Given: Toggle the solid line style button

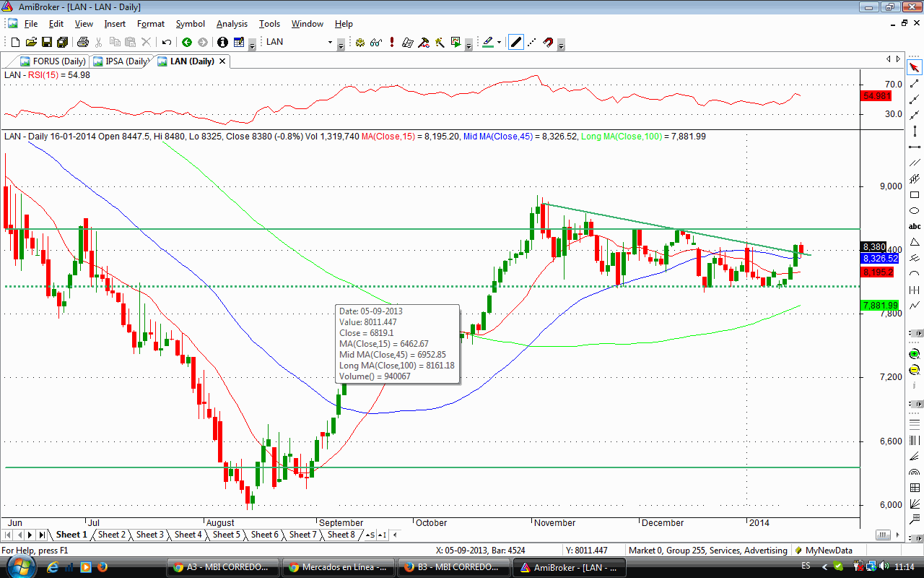Looking at the screenshot, I should 515,43.
